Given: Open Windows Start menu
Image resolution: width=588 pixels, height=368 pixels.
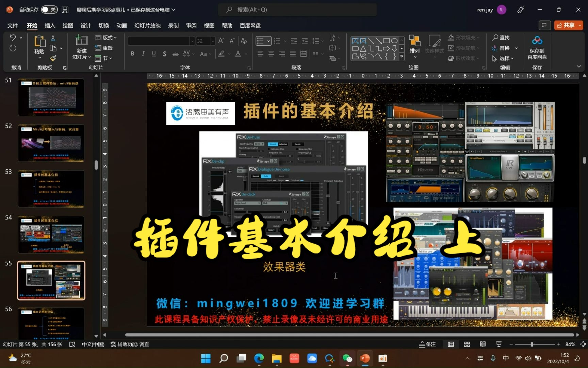Looking at the screenshot, I should coord(206,358).
